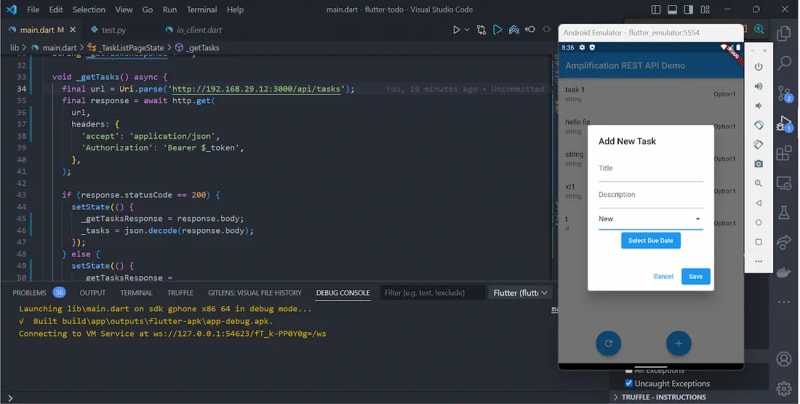This screenshot has width=800, height=404.
Task: Click the debug console filter field
Action: (x=433, y=293)
